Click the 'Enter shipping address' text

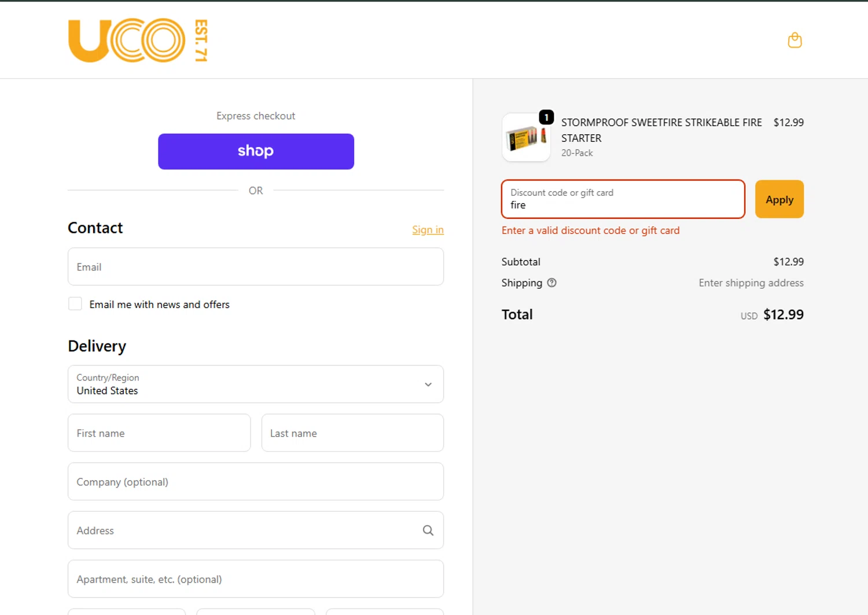click(x=751, y=283)
